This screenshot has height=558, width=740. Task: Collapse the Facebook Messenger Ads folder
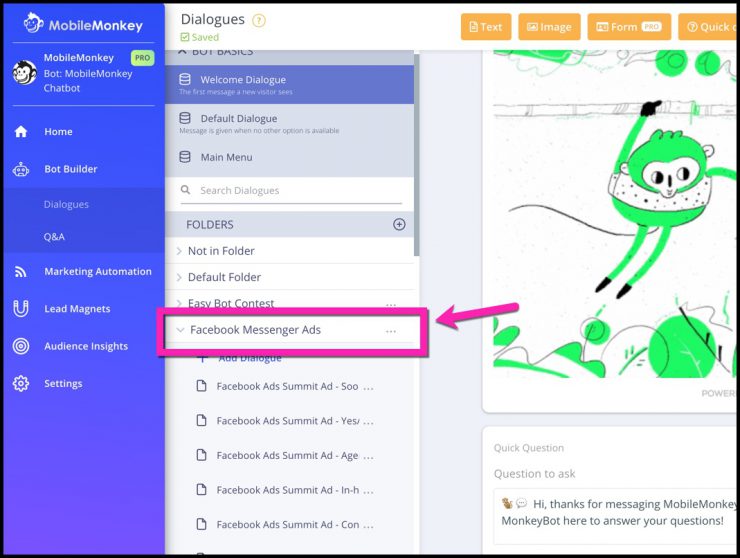180,330
